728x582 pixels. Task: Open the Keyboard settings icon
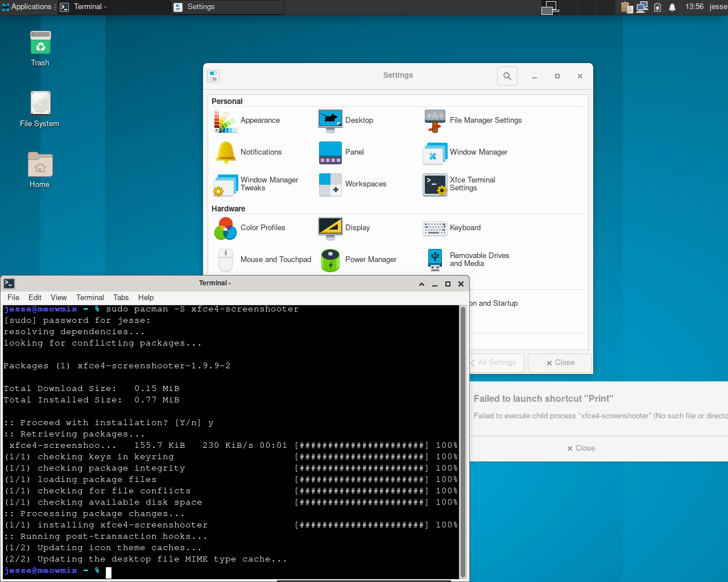tap(435, 228)
